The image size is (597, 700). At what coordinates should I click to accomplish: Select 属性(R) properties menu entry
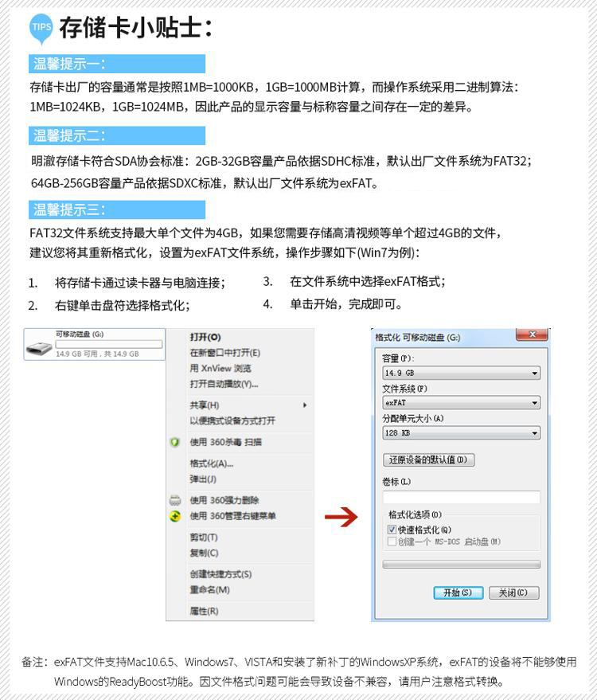point(205,611)
